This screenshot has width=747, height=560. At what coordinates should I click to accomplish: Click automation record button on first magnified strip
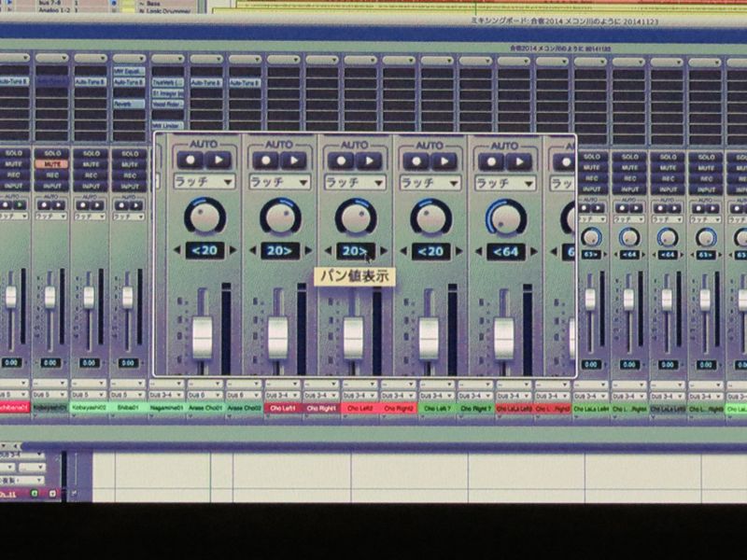click(190, 160)
